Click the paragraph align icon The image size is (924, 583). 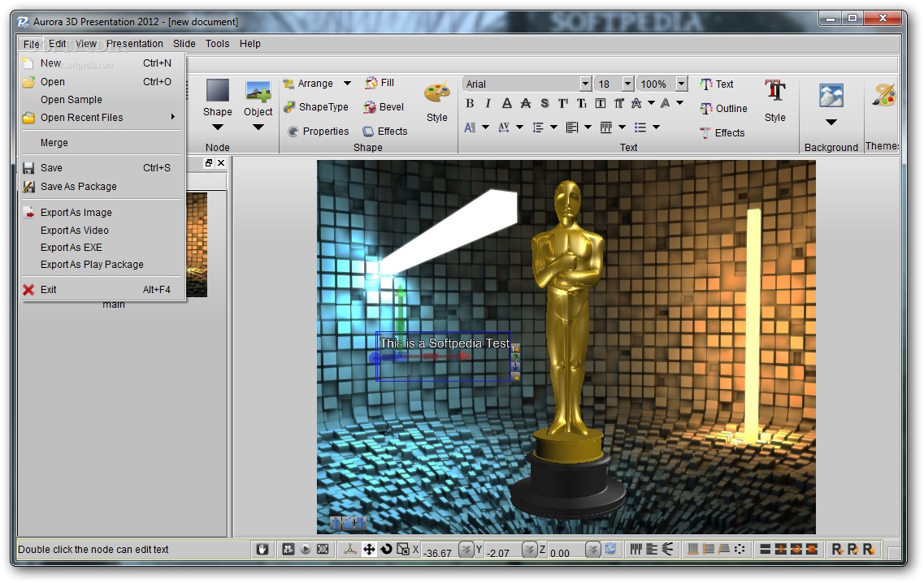click(571, 127)
